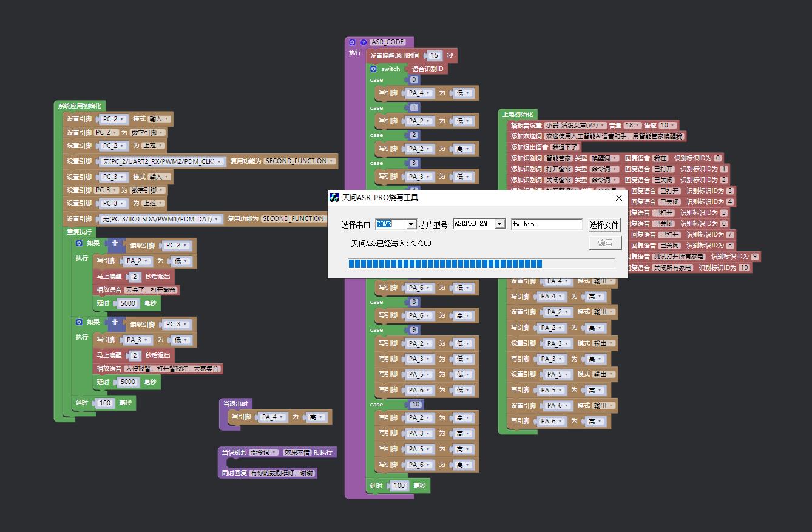812x532 pixels.
Task: Click the case 8 number field
Action: pos(414,302)
